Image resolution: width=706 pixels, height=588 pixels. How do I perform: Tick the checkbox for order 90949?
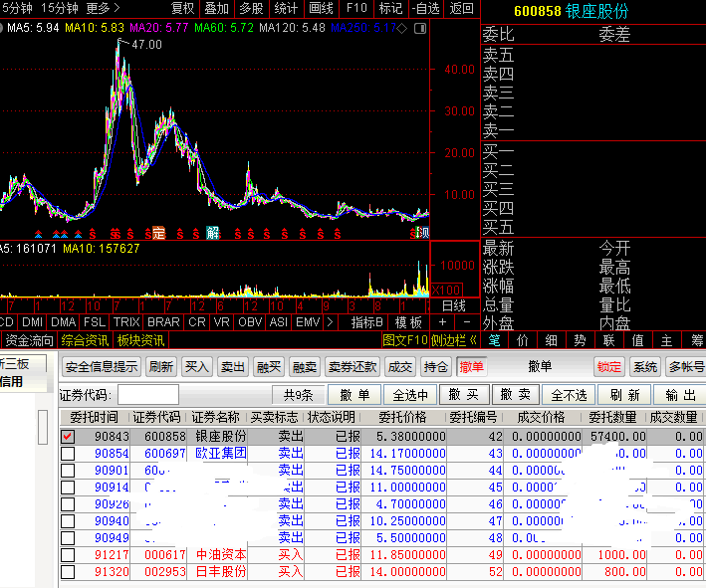click(x=68, y=538)
